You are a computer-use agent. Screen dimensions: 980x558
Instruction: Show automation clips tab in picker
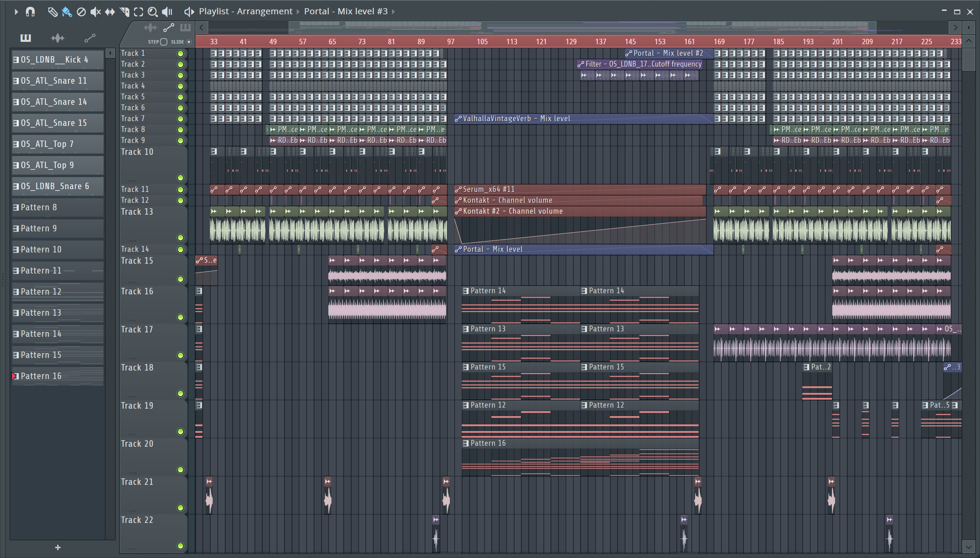pyautogui.click(x=90, y=37)
